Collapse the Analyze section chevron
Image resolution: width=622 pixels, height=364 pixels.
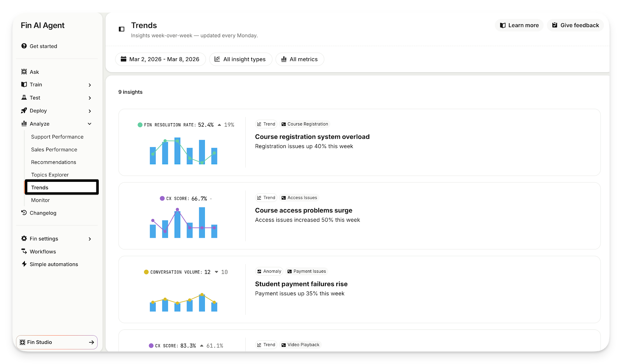(x=90, y=124)
